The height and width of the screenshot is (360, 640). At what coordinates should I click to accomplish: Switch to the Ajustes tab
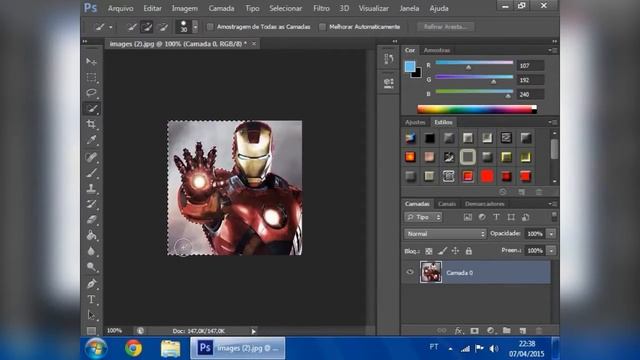[415, 122]
